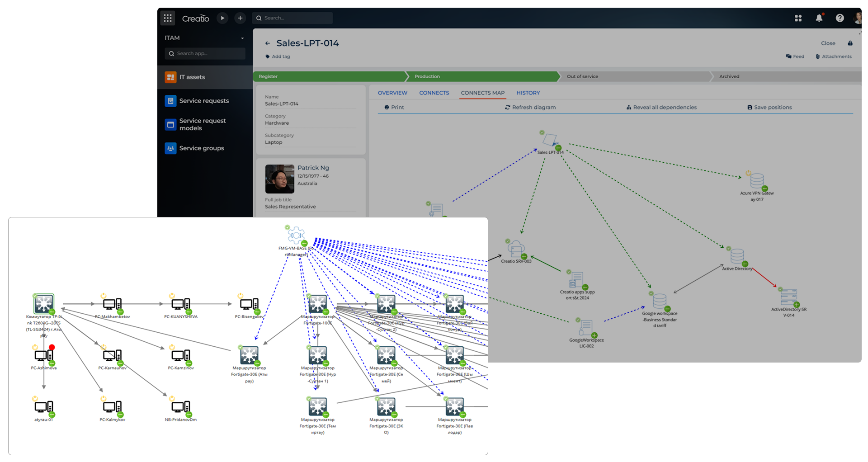This screenshot has width=868, height=462.
Task: Click the run process play icon
Action: (222, 18)
